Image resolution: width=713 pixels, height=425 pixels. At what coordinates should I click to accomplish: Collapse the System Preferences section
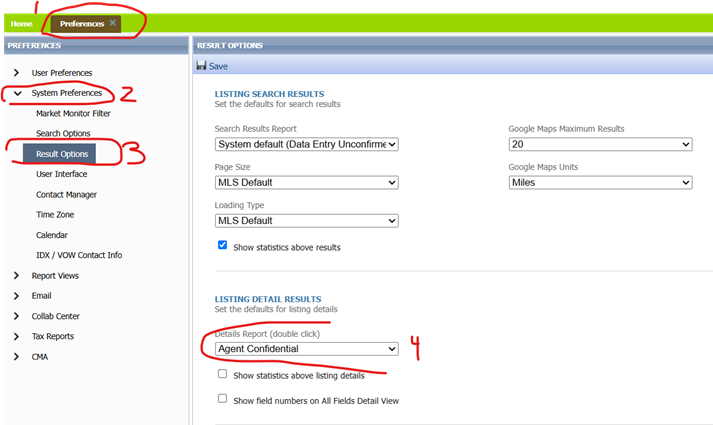click(x=17, y=93)
